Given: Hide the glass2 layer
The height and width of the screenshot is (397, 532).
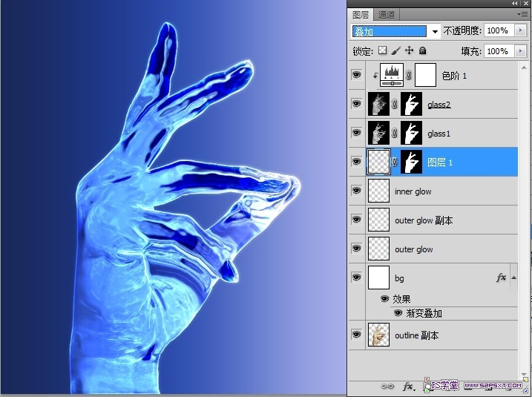Looking at the screenshot, I should tap(356, 103).
